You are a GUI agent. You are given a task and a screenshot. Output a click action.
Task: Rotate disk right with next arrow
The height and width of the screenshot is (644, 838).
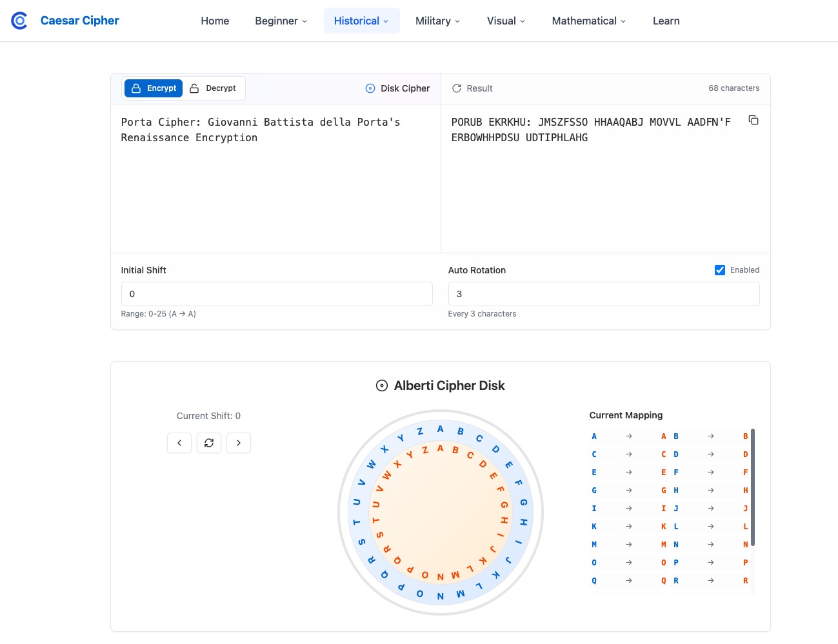click(x=239, y=443)
